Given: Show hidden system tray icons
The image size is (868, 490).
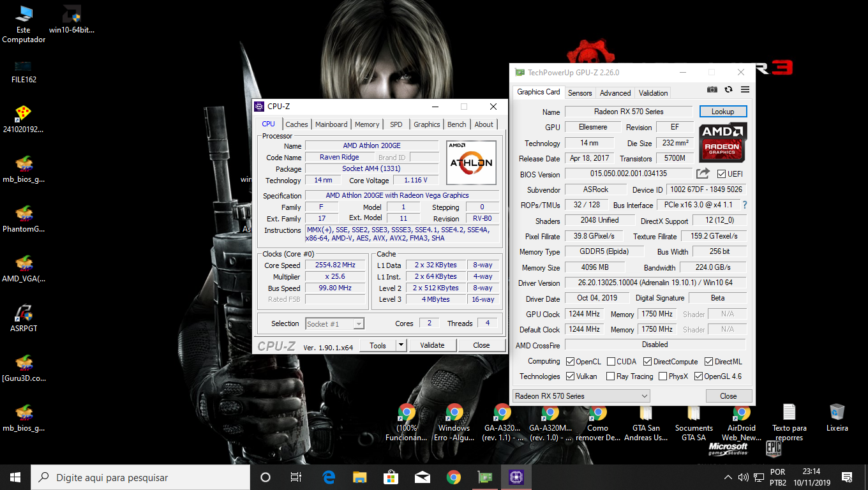Looking at the screenshot, I should point(728,477).
